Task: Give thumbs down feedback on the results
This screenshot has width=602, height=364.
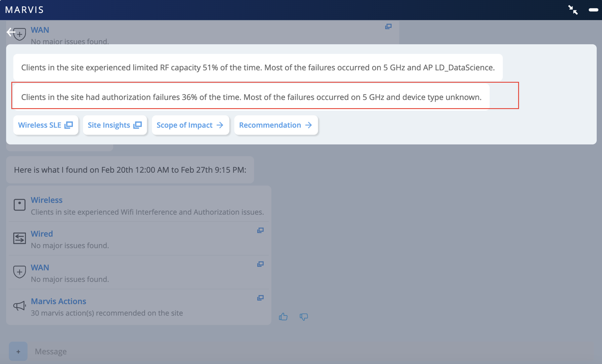Action: tap(303, 316)
